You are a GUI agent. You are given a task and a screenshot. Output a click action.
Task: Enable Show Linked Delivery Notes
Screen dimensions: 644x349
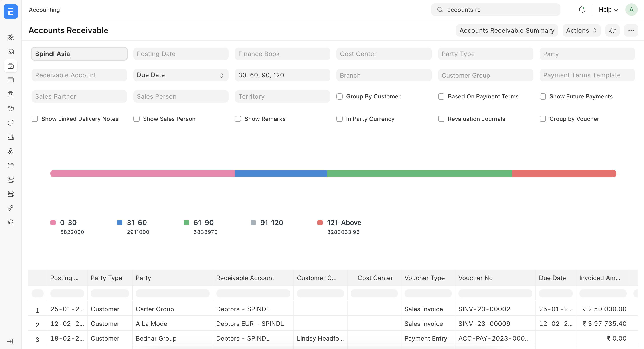tap(35, 119)
